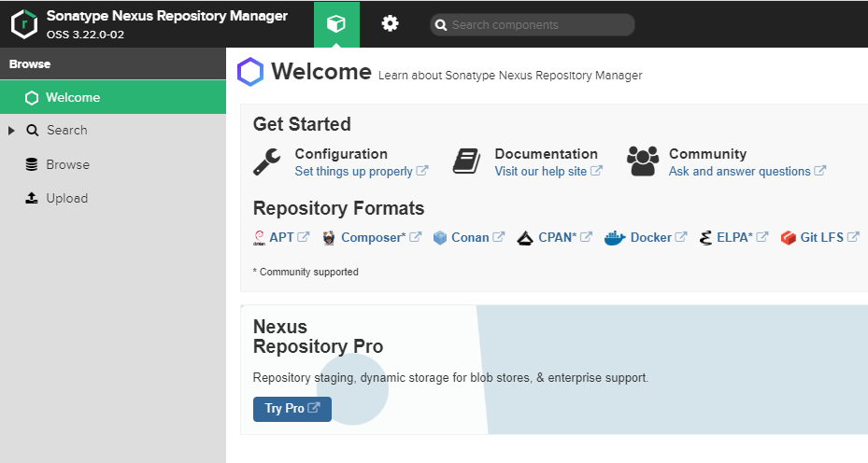868x463 pixels.
Task: Click the ELPA Emacs logo icon
Action: click(x=705, y=238)
